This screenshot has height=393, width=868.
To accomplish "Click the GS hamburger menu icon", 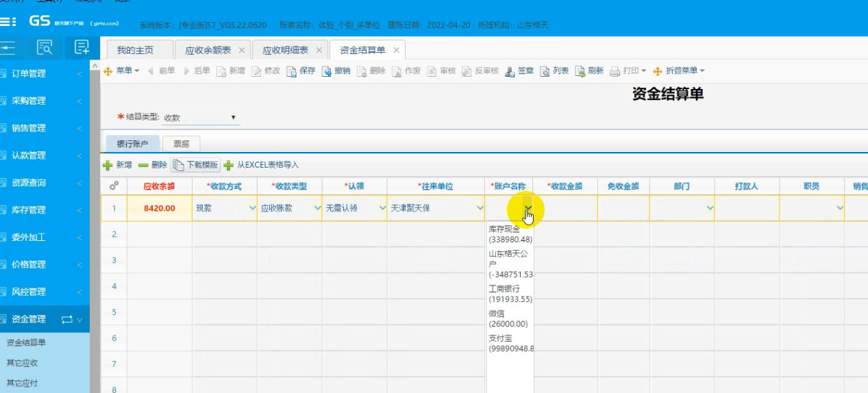I will point(8,22).
